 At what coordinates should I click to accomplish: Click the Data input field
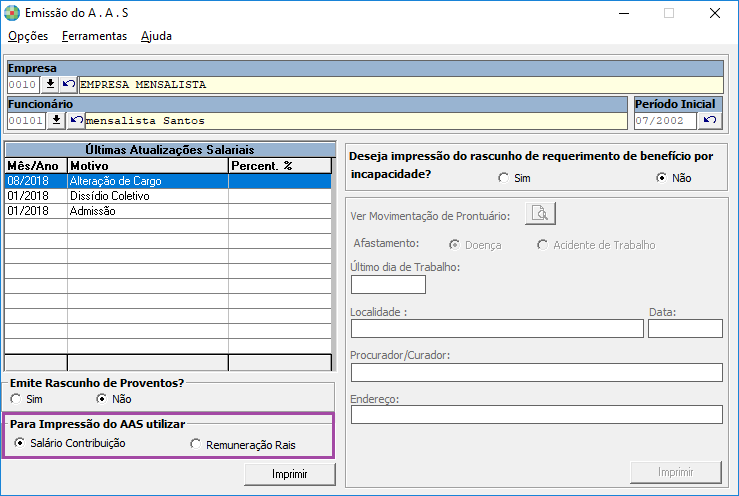point(685,328)
